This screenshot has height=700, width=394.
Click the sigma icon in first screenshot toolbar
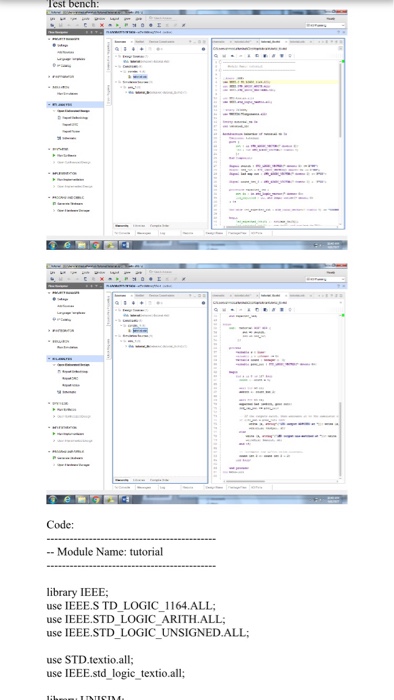tap(159, 25)
